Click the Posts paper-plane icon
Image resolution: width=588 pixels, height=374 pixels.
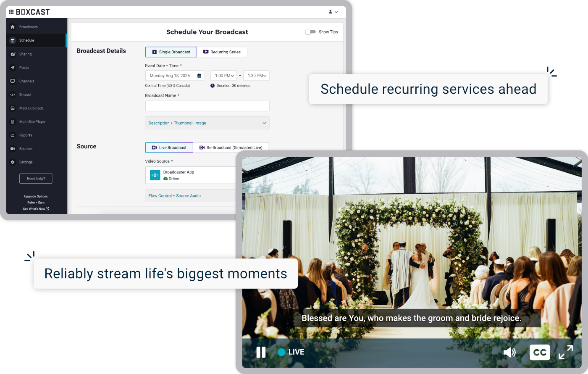pos(13,68)
